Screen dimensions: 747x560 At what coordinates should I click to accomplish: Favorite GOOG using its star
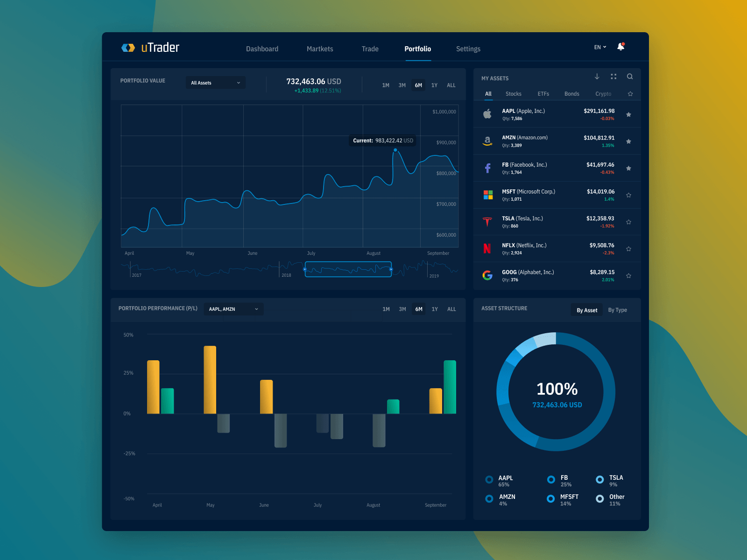click(x=628, y=276)
